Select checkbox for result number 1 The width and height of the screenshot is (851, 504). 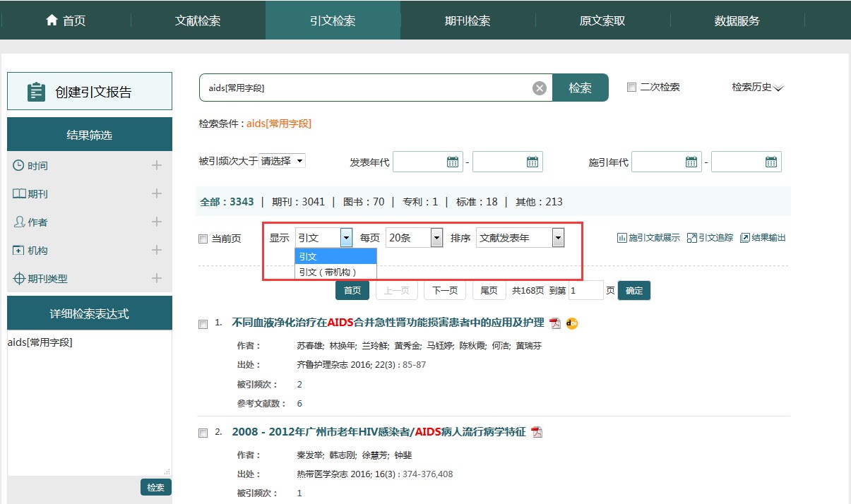coord(203,324)
